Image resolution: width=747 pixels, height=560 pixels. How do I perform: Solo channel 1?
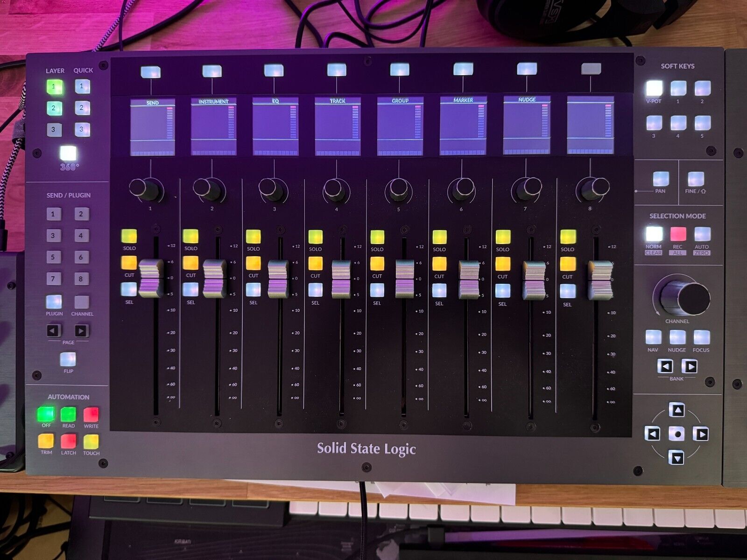129,236
